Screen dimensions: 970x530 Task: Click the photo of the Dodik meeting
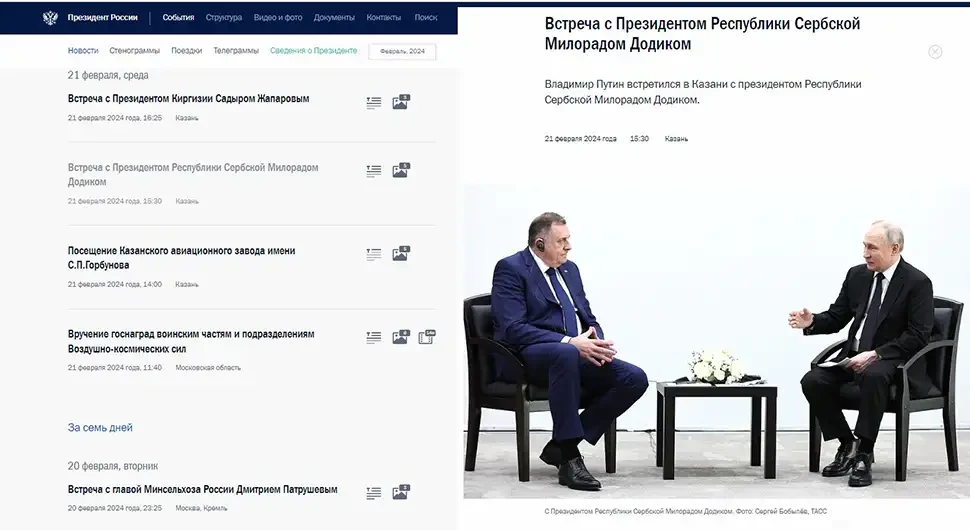(716, 341)
